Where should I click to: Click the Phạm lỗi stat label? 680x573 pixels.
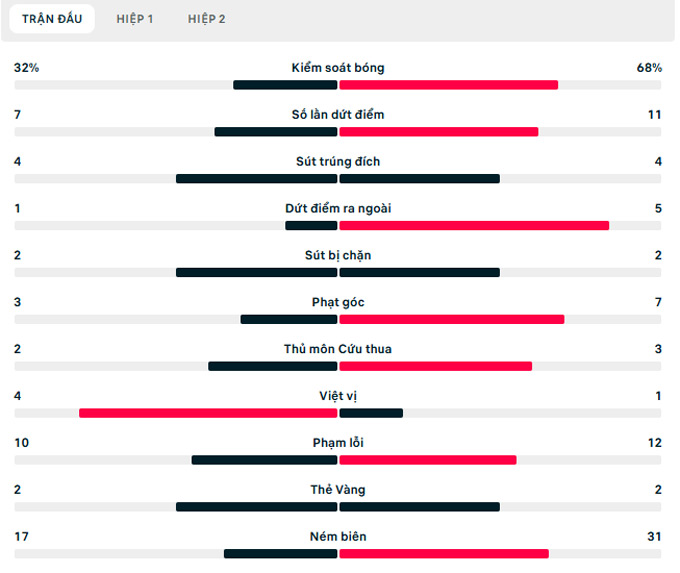tap(338, 443)
